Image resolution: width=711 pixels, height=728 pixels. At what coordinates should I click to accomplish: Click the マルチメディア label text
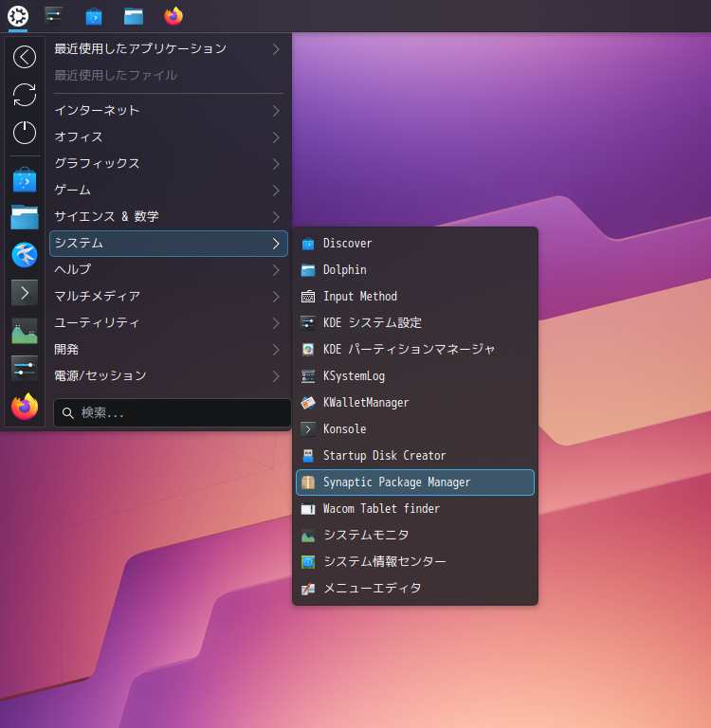click(98, 296)
